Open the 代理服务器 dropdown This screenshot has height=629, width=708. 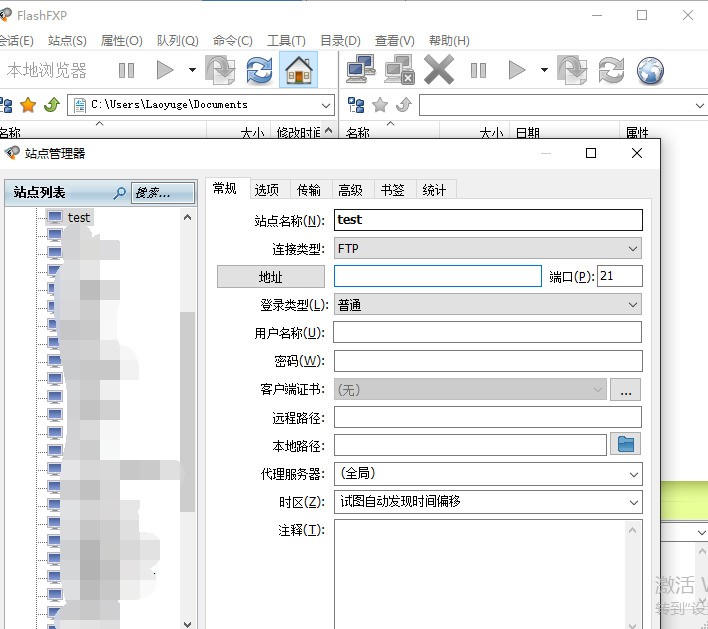pyautogui.click(x=488, y=473)
